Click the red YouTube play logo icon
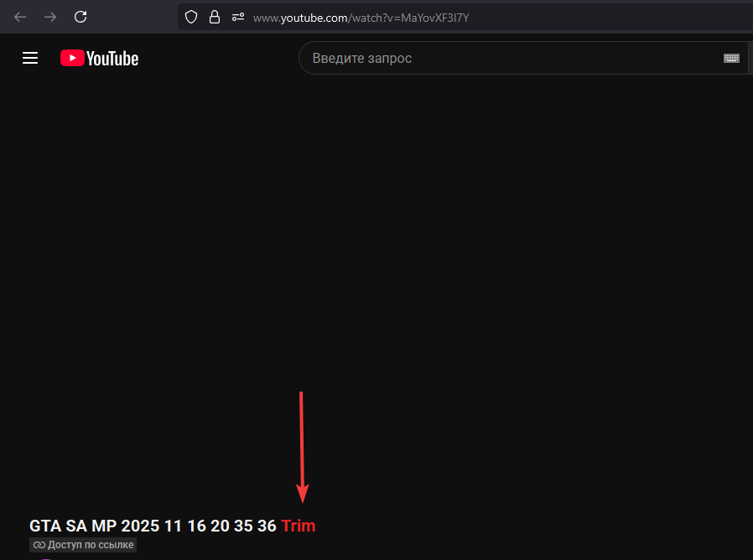The width and height of the screenshot is (753, 560). tap(72, 58)
